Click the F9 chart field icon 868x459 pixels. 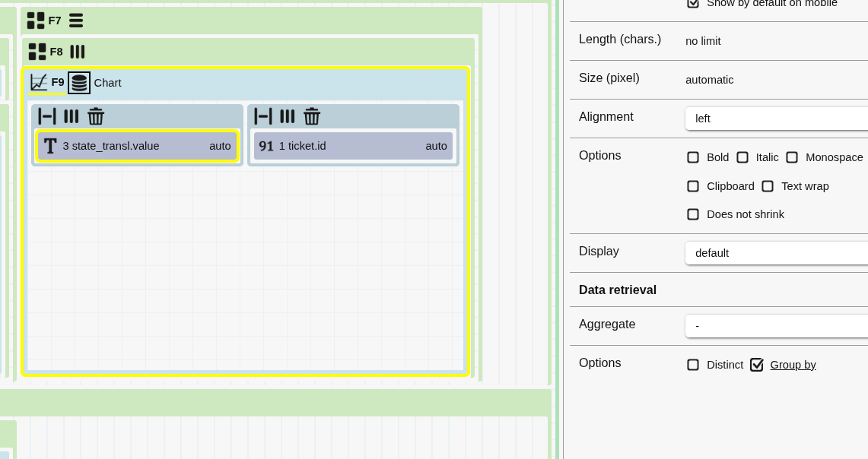(x=39, y=82)
